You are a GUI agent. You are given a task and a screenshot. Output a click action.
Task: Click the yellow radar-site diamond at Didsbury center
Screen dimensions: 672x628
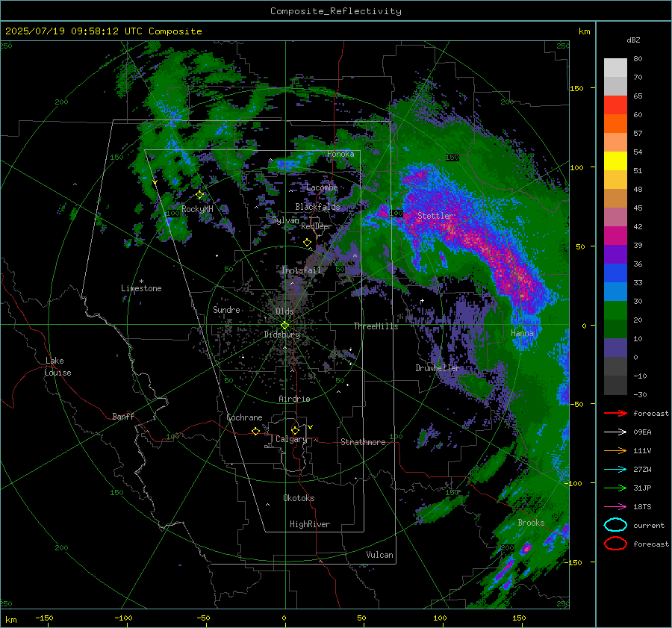[x=284, y=326]
